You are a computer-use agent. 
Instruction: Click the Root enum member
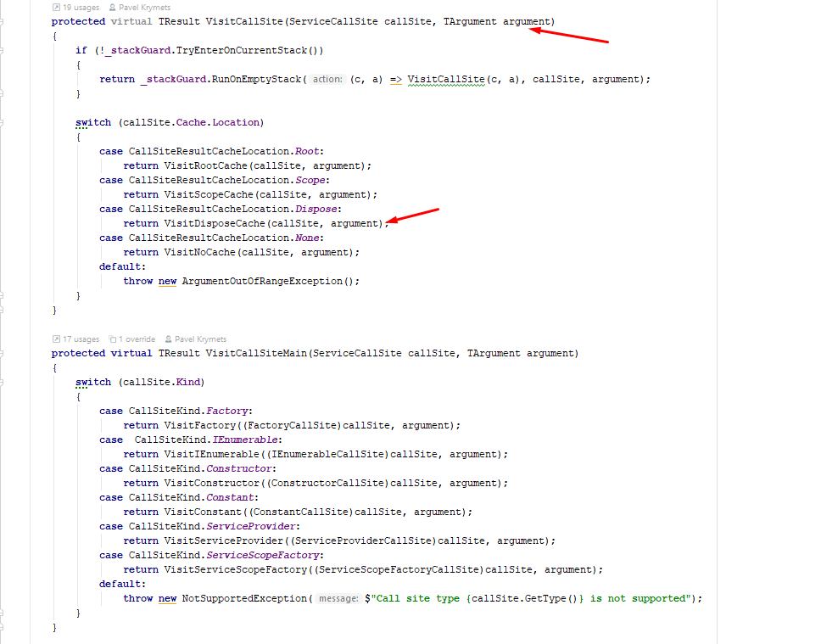coord(307,151)
